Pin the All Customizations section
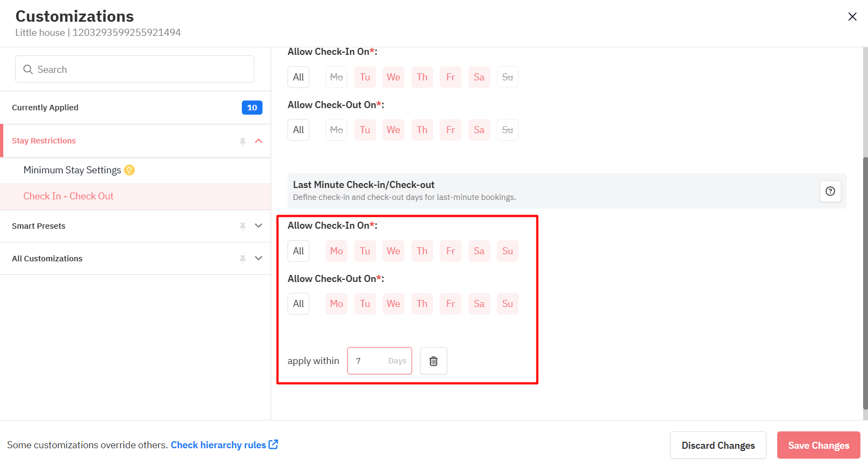The height and width of the screenshot is (464, 868). tap(242, 259)
